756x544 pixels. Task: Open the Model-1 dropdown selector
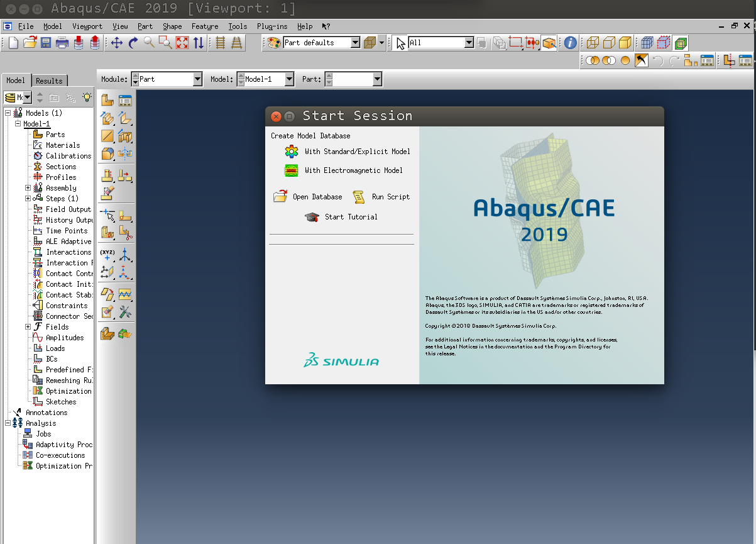click(289, 79)
